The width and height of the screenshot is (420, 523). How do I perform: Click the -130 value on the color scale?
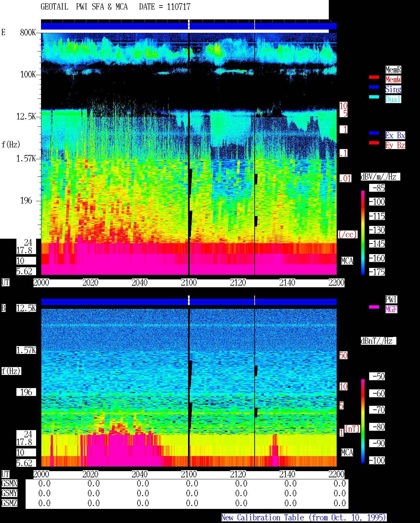click(x=377, y=230)
